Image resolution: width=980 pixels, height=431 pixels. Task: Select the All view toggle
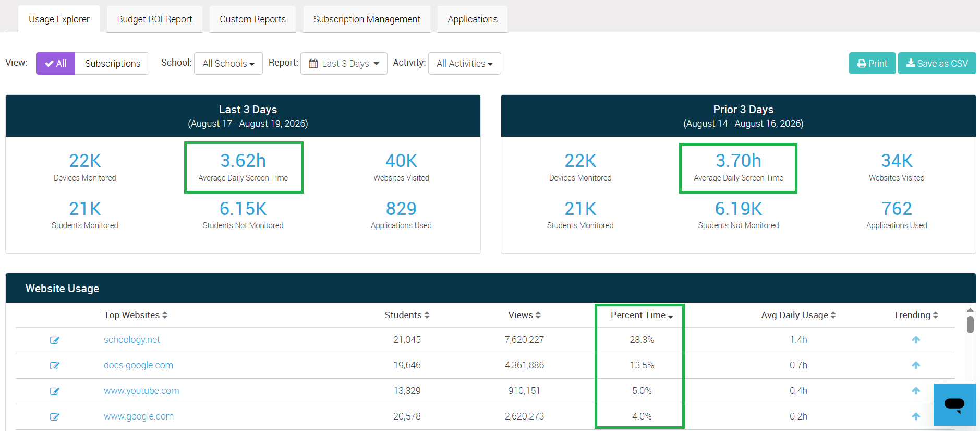[x=56, y=63]
